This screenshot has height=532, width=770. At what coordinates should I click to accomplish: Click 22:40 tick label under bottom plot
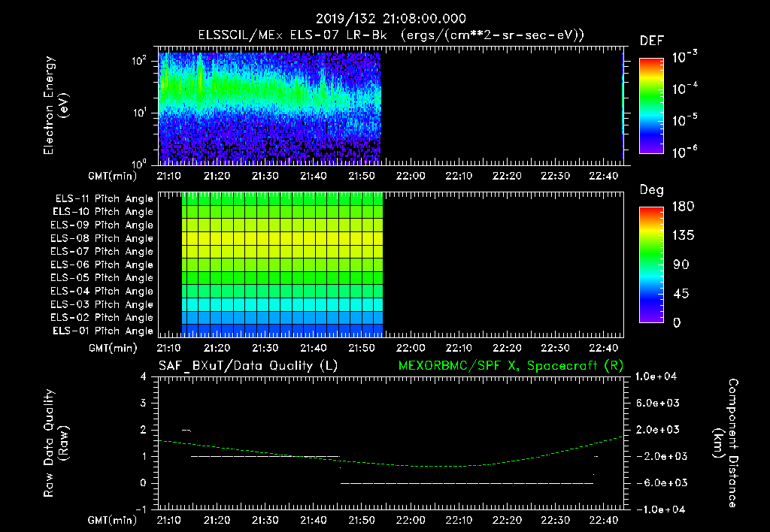tap(604, 520)
